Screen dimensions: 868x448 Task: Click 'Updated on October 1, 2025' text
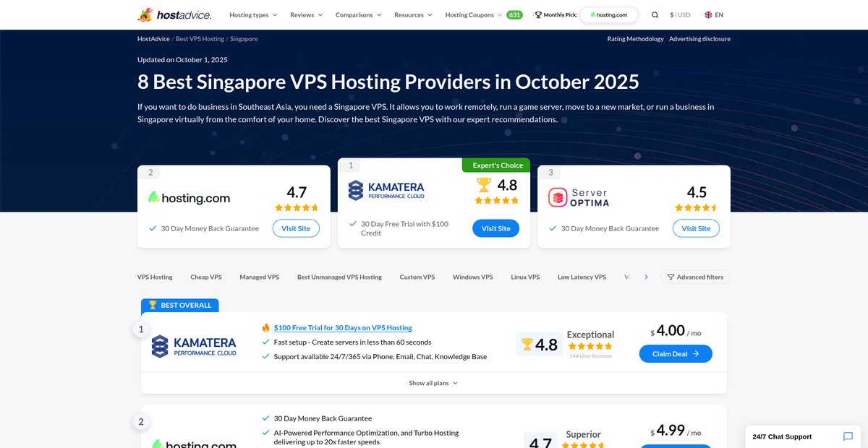[x=182, y=60]
